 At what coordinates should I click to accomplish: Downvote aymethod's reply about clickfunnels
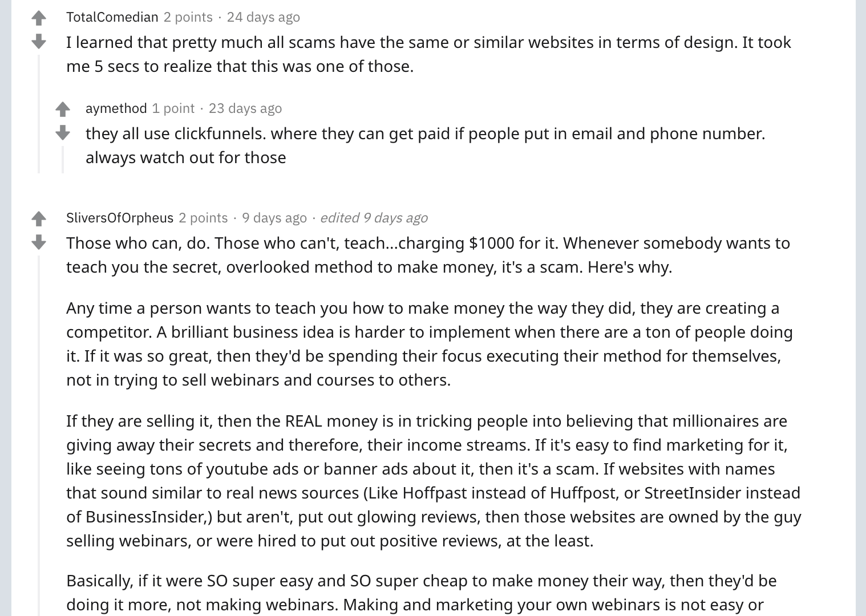point(63,133)
